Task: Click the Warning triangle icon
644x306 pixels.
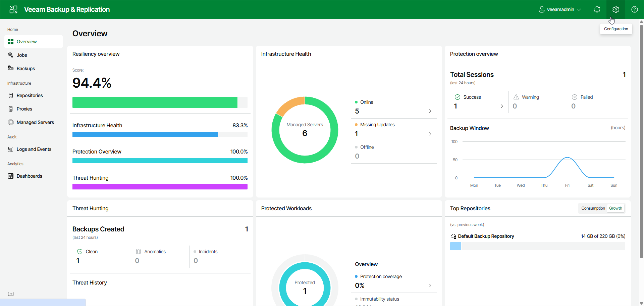Action: point(516,97)
